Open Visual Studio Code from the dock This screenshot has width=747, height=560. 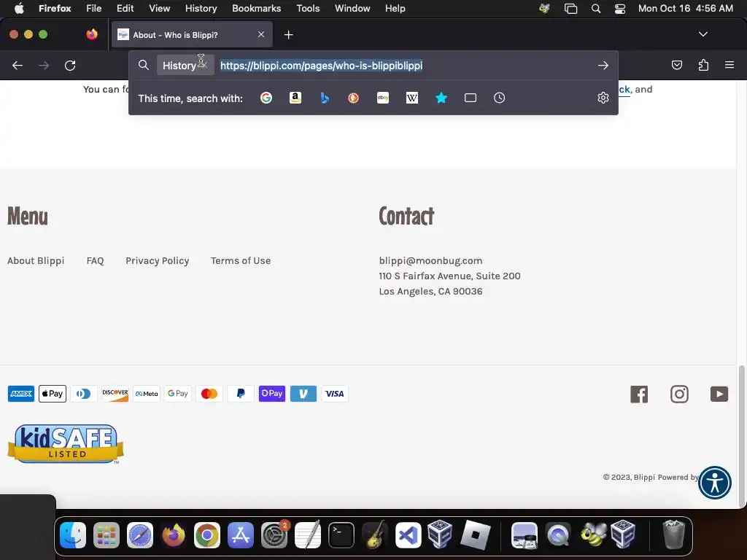(x=409, y=535)
